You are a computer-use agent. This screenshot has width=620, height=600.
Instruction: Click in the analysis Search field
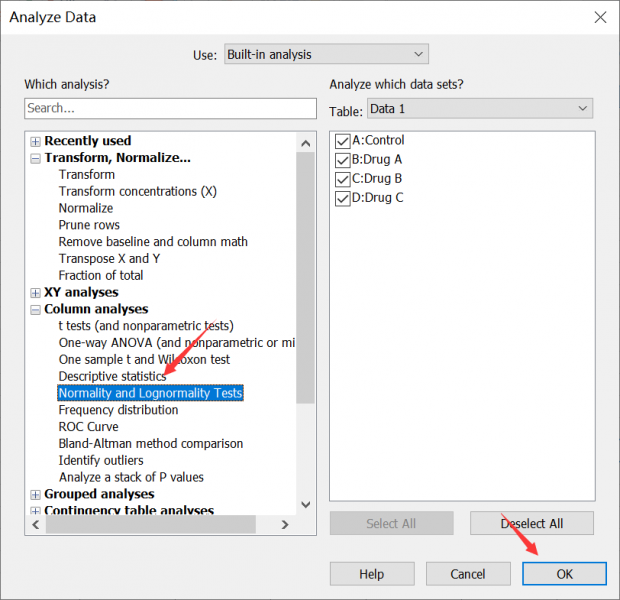[x=170, y=108]
